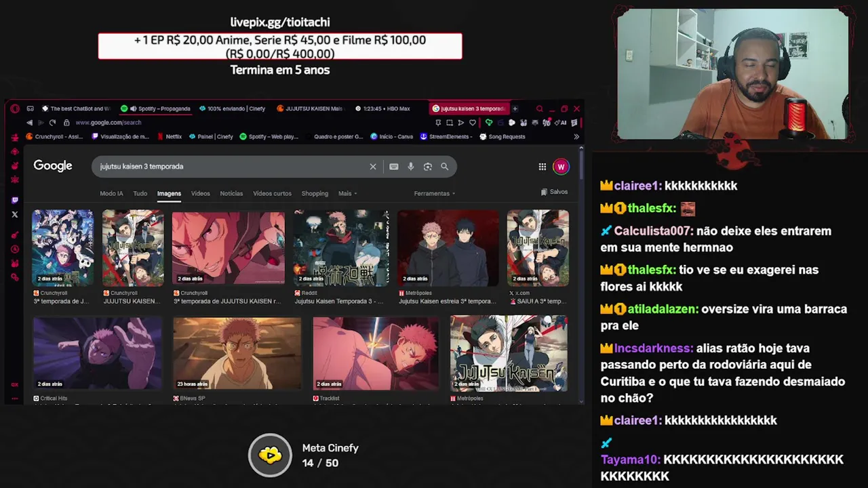Viewport: 868px width, 488px height.
Task: Open the Vídeos curtos tab
Action: [x=272, y=194]
